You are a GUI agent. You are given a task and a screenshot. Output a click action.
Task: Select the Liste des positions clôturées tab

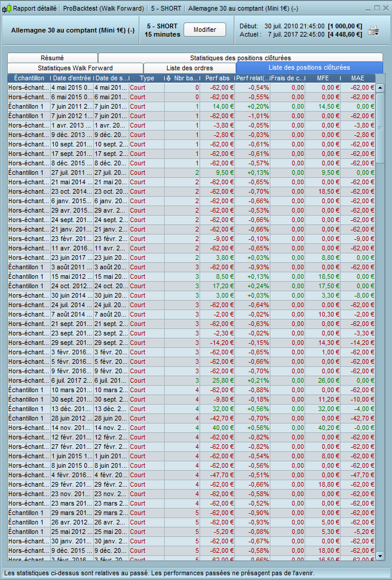click(309, 68)
